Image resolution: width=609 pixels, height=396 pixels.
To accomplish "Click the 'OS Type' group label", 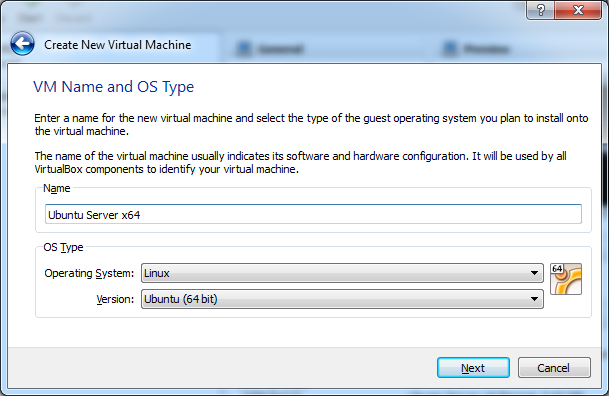I will [63, 247].
